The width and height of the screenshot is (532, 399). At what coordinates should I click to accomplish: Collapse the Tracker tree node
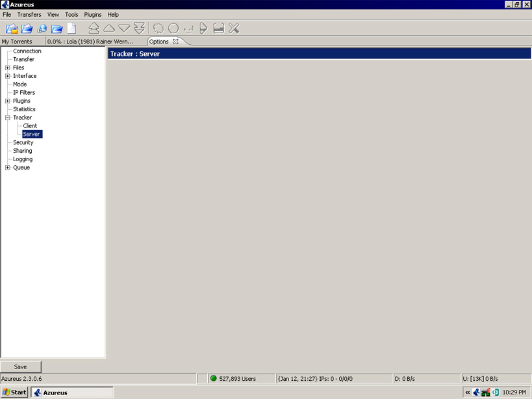(x=7, y=118)
